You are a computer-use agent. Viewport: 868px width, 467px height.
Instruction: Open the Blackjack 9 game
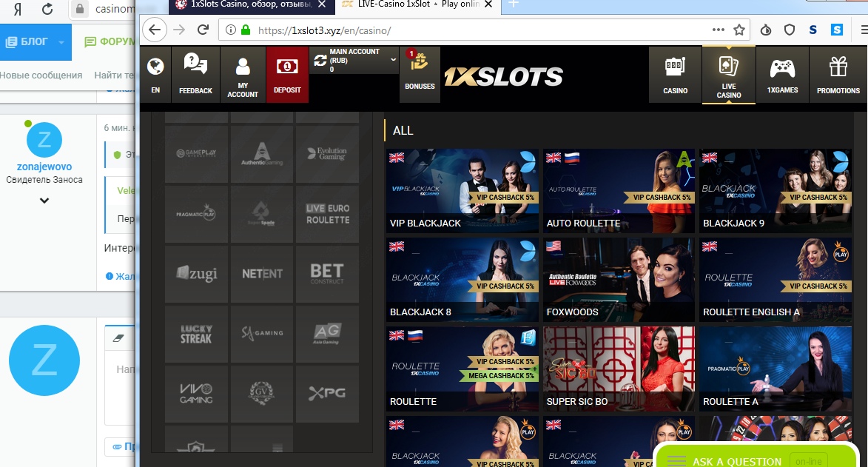(x=776, y=190)
